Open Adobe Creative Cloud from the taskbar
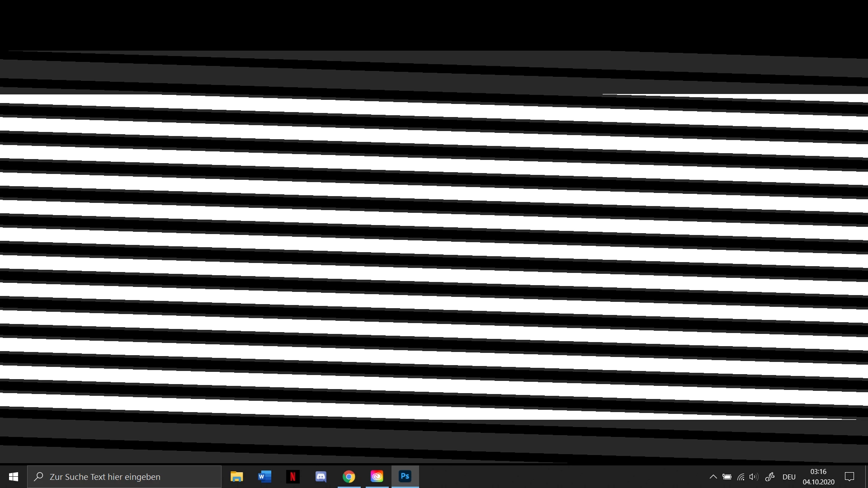This screenshot has height=488, width=868. click(x=377, y=477)
